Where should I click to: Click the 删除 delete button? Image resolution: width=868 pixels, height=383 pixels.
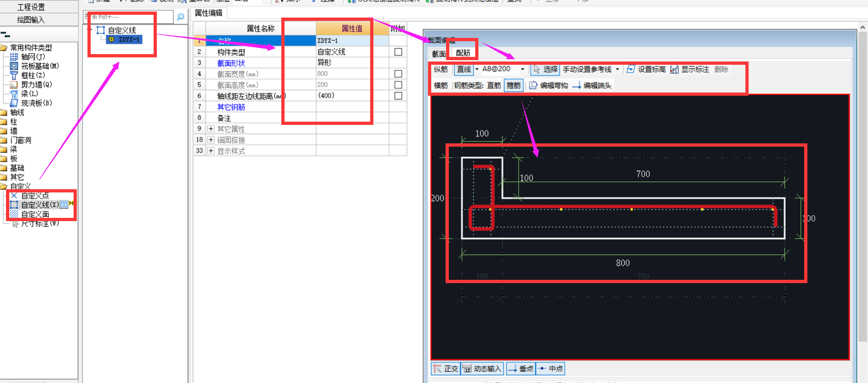tap(721, 69)
